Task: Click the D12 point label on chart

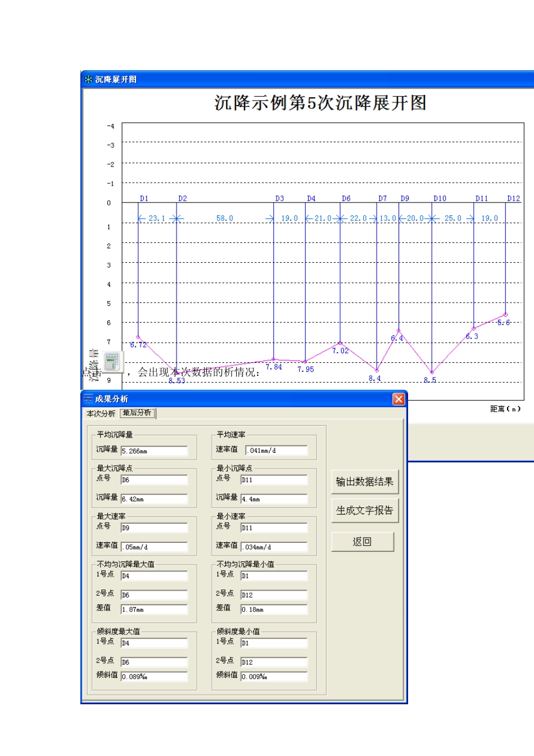Action: coord(513,199)
